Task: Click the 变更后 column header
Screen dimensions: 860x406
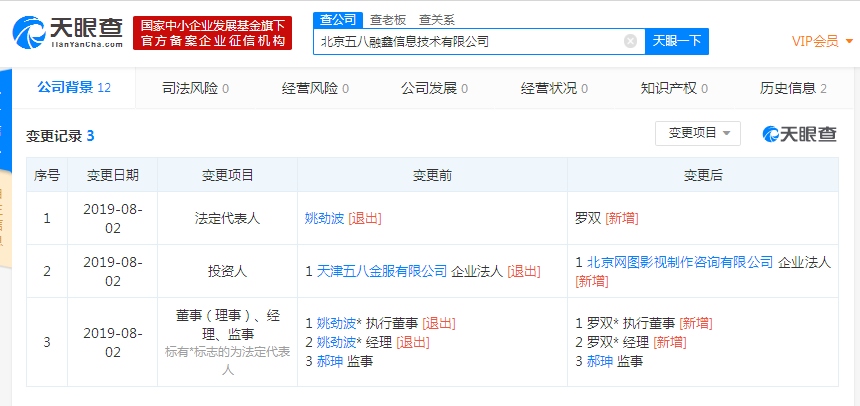Action: tap(703, 175)
